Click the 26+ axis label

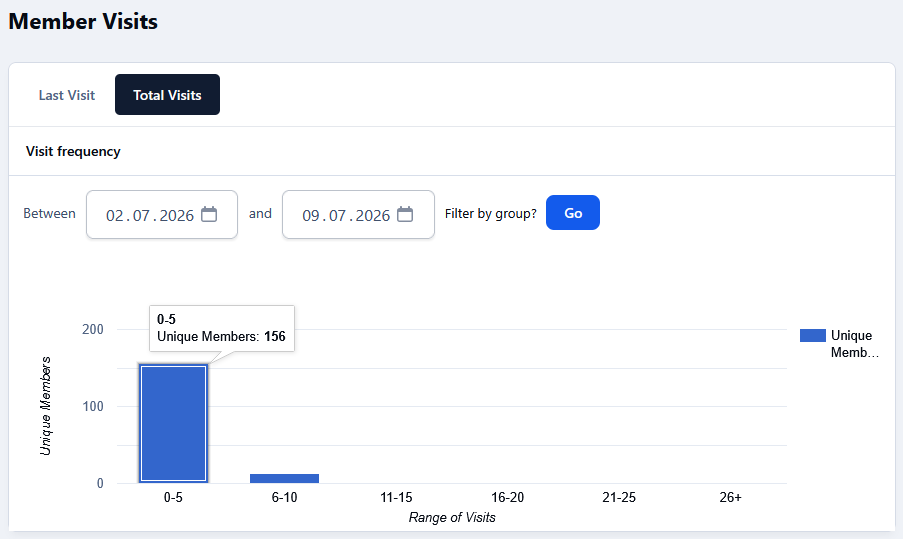(730, 497)
